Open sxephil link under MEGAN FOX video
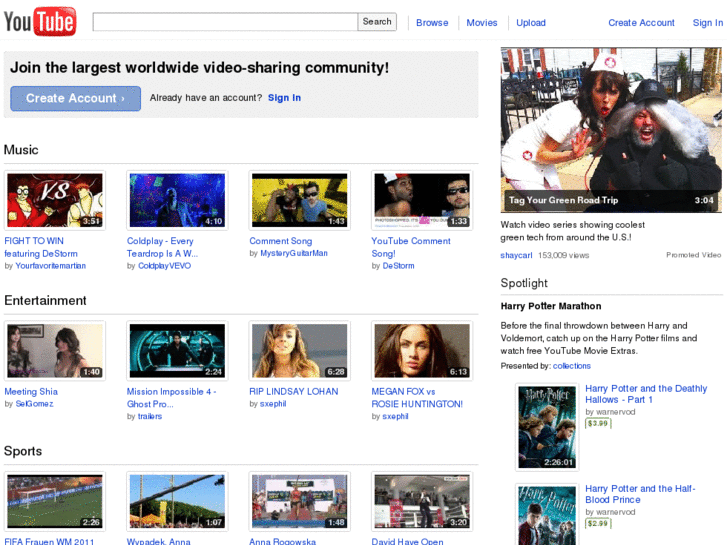This screenshot has width=727, height=545. (x=395, y=417)
